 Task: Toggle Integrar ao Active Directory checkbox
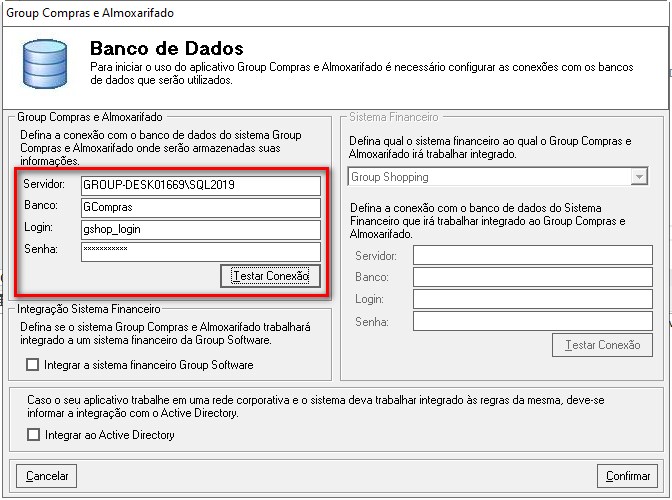tap(33, 434)
